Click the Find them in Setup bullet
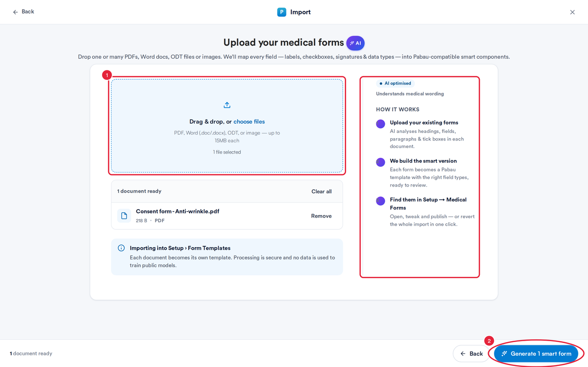588x367 pixels. click(x=381, y=201)
